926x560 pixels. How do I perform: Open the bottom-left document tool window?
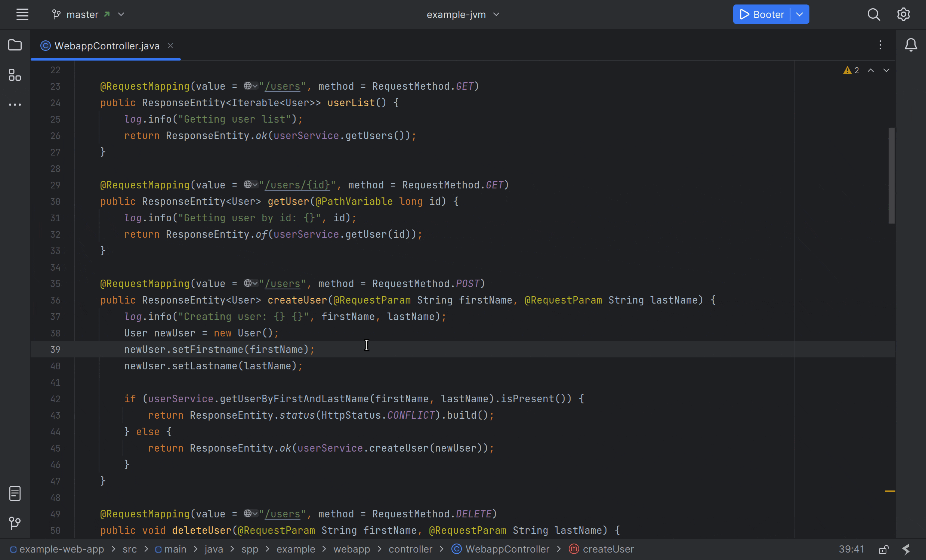tap(15, 493)
